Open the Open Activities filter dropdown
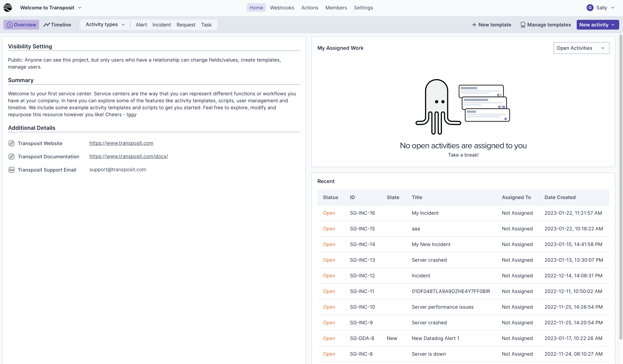The height and width of the screenshot is (364, 623). (x=581, y=48)
